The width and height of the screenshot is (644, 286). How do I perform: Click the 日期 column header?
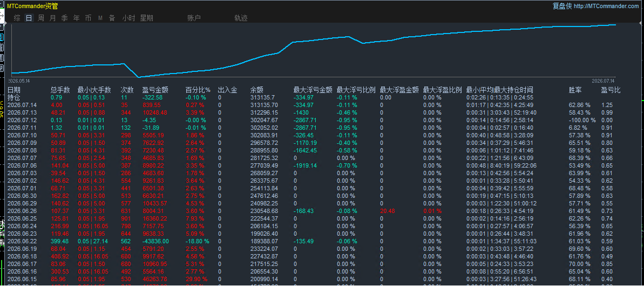coord(14,90)
